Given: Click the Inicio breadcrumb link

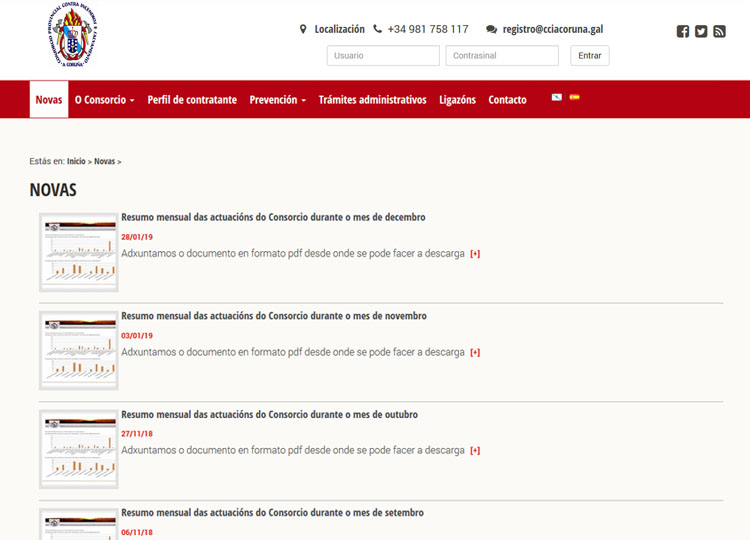Looking at the screenshot, I should point(76,162).
